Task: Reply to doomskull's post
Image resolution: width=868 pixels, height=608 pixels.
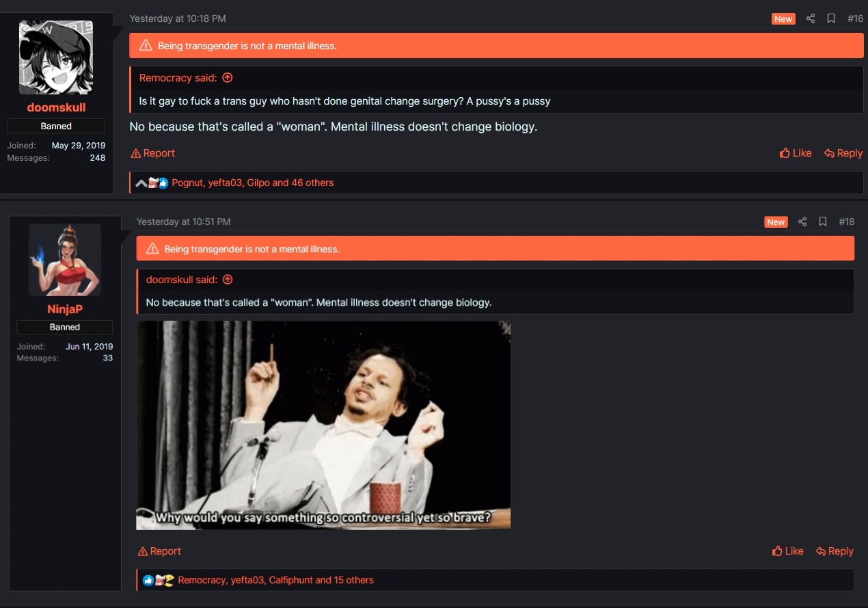Action: point(843,153)
